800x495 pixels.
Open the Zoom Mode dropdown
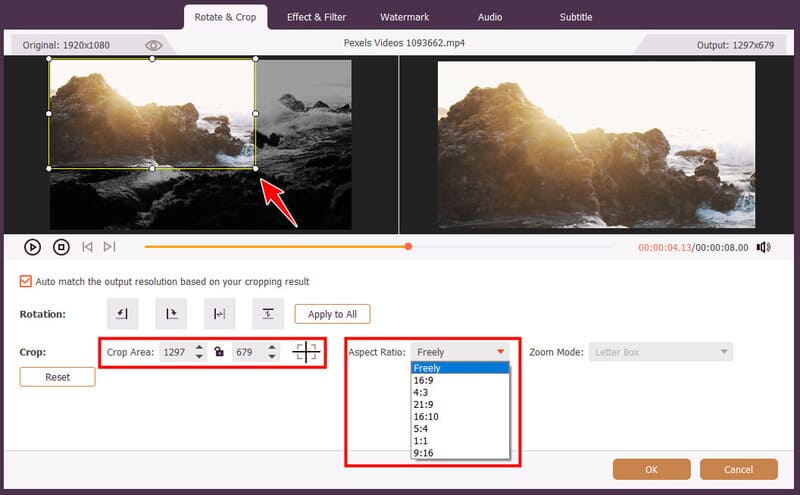[661, 352]
